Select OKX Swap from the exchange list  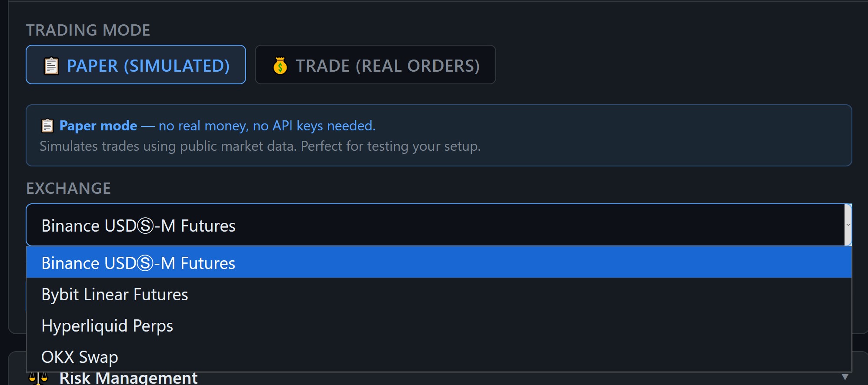pyautogui.click(x=79, y=356)
